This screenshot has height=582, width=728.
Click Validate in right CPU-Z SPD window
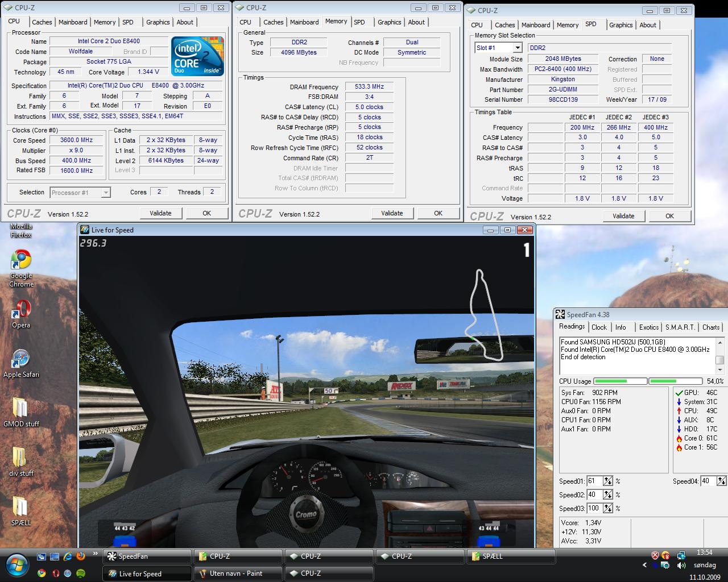coord(623,216)
